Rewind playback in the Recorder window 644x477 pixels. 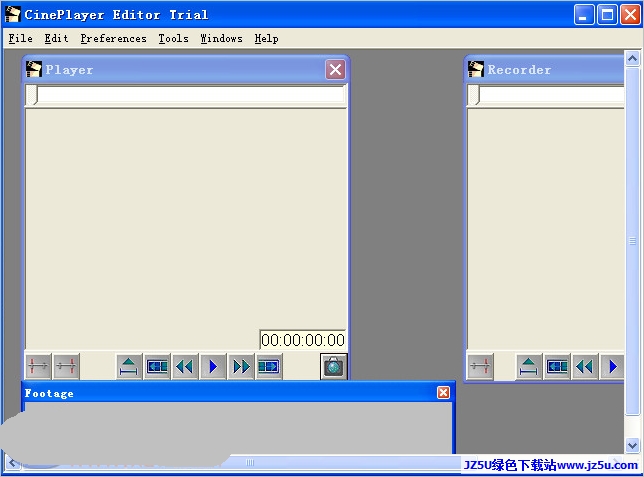tap(584, 366)
